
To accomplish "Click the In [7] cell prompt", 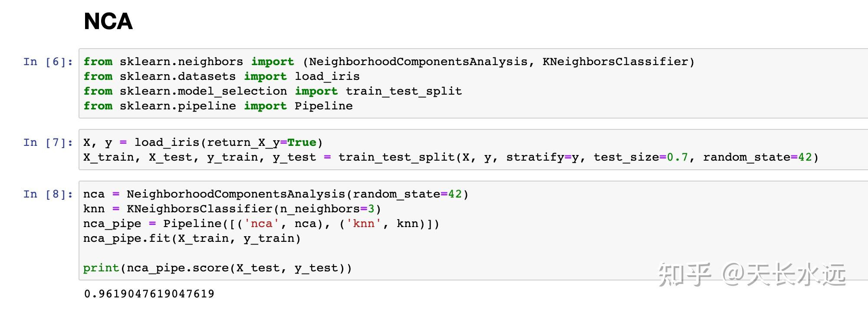I will [48, 142].
